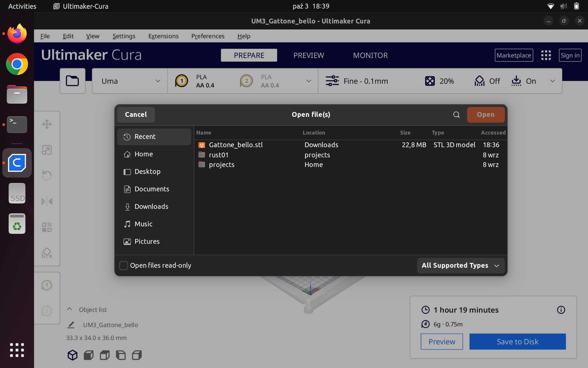Open Trash from the dock

[17, 224]
